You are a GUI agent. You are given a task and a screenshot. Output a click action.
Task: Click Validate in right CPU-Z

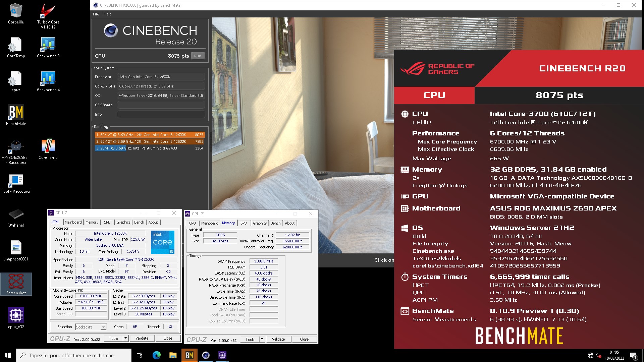click(x=278, y=339)
